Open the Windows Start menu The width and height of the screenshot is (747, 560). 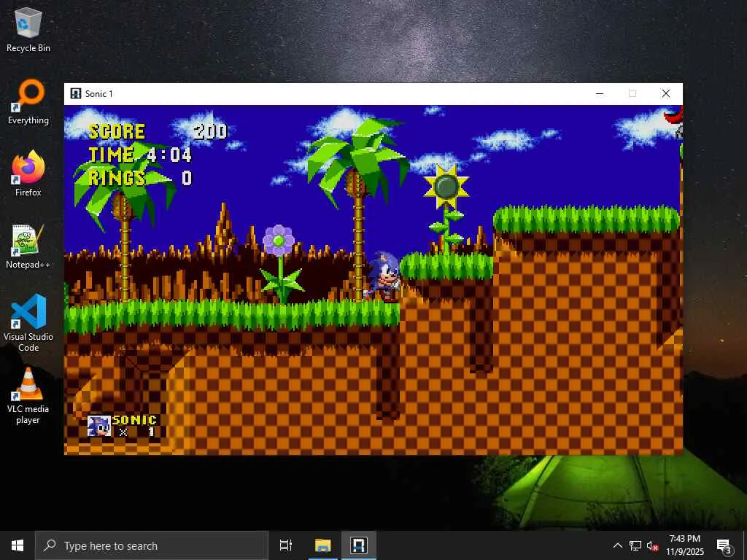point(18,545)
